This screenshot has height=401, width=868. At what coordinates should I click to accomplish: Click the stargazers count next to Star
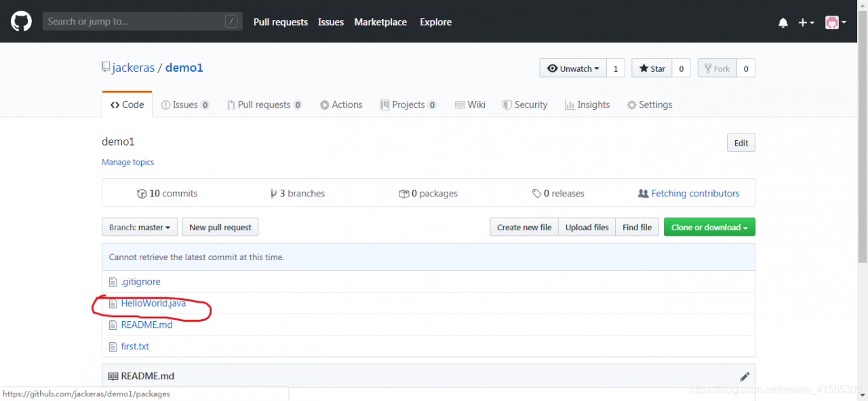[682, 68]
